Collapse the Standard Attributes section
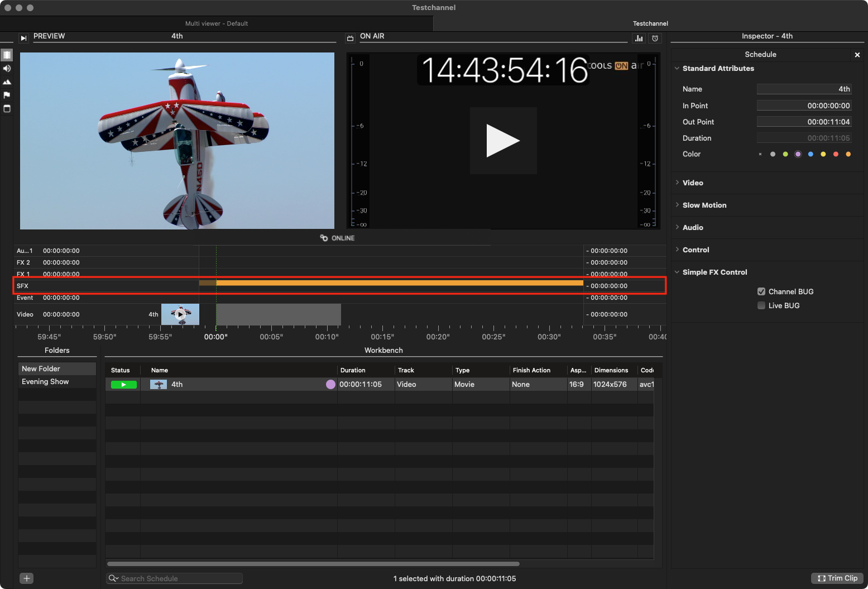This screenshot has width=868, height=589. [677, 68]
